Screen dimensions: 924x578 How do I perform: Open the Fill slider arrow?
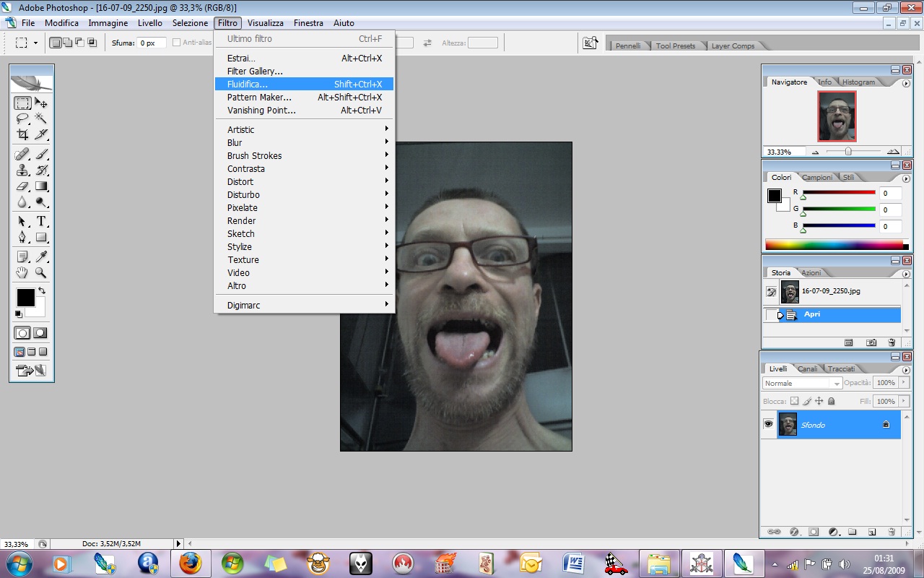903,401
